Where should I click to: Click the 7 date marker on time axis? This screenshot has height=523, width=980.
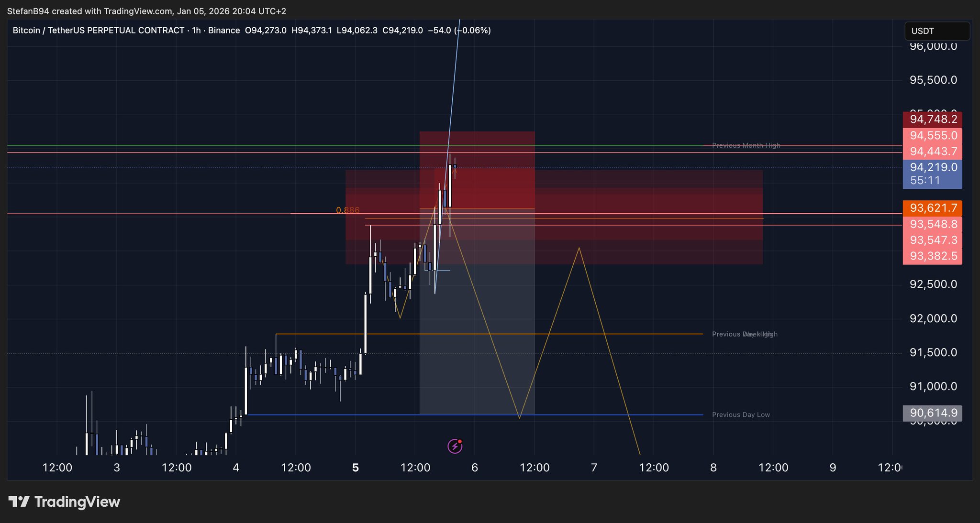point(594,468)
